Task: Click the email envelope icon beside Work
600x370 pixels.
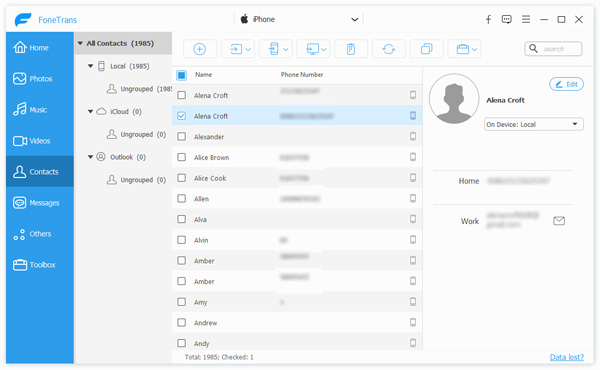Action: (x=559, y=221)
